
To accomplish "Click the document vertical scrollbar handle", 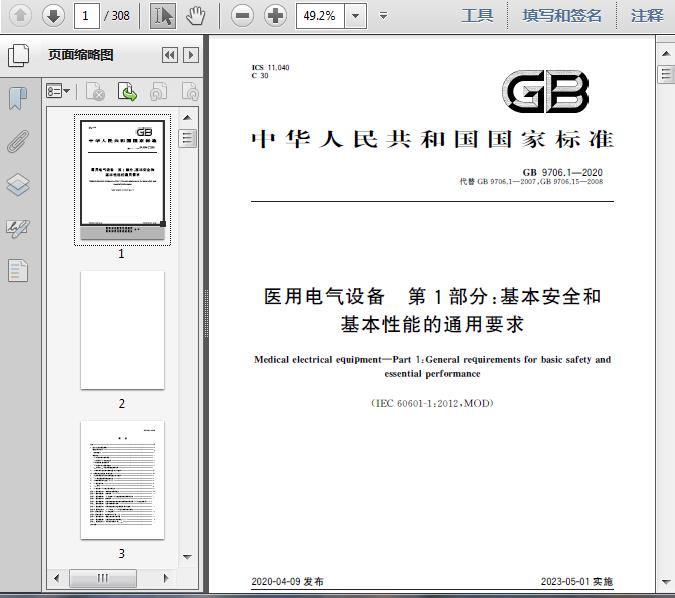I will pyautogui.click(x=666, y=74).
